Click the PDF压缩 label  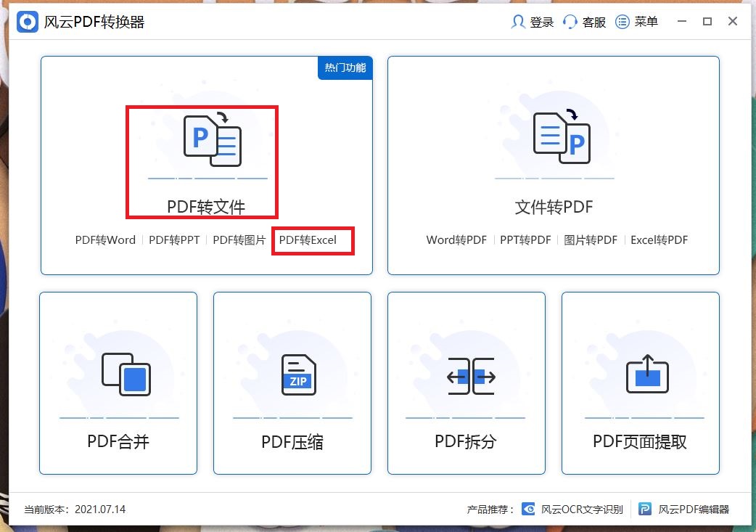click(292, 441)
